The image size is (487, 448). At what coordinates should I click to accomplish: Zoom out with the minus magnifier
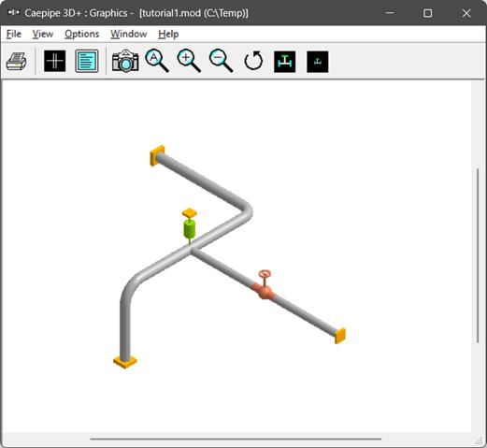click(x=222, y=61)
